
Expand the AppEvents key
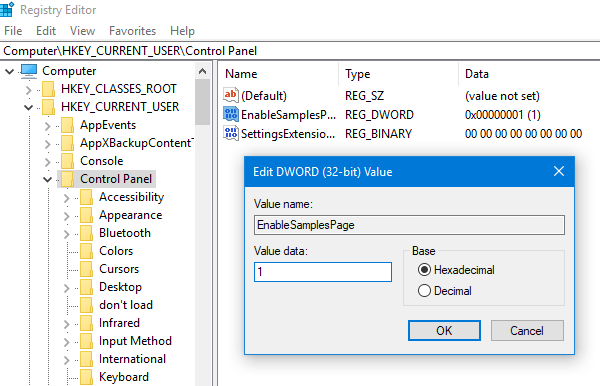(47, 126)
